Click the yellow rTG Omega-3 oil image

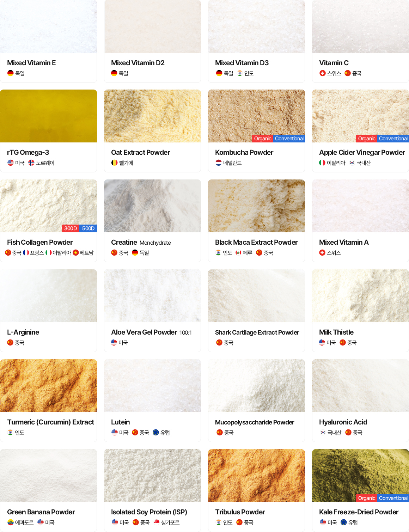49,116
